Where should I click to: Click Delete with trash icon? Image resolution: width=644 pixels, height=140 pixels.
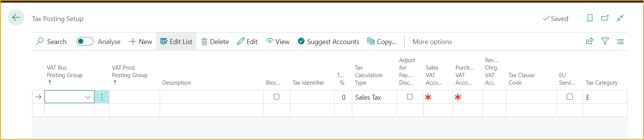point(215,41)
